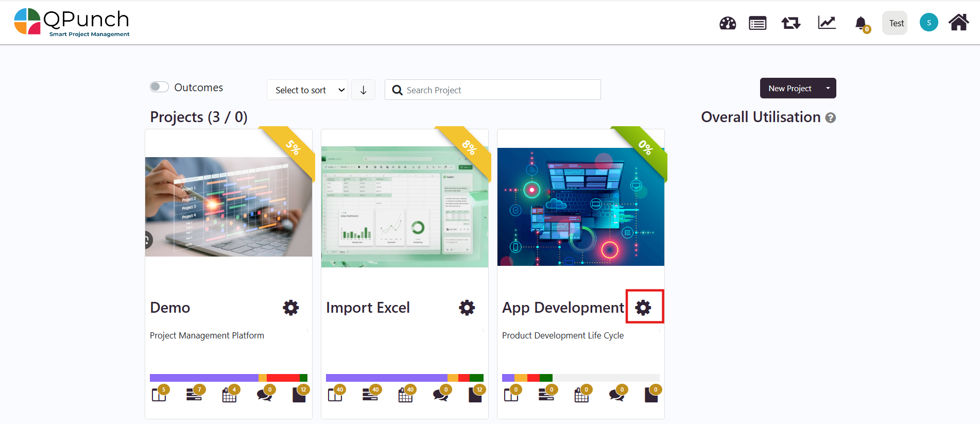Go to home via house icon
Viewport: 980px width, 424px height.
(x=958, y=23)
